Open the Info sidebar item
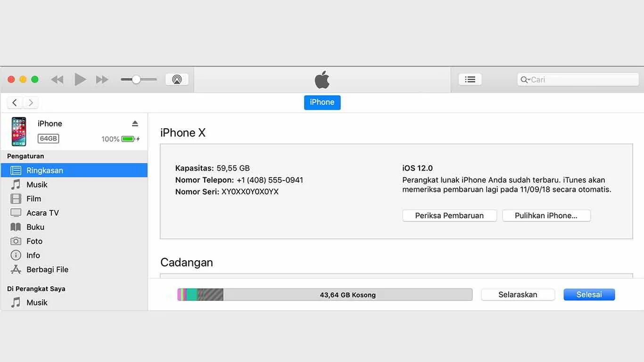This screenshot has height=362, width=644. tap(74, 255)
